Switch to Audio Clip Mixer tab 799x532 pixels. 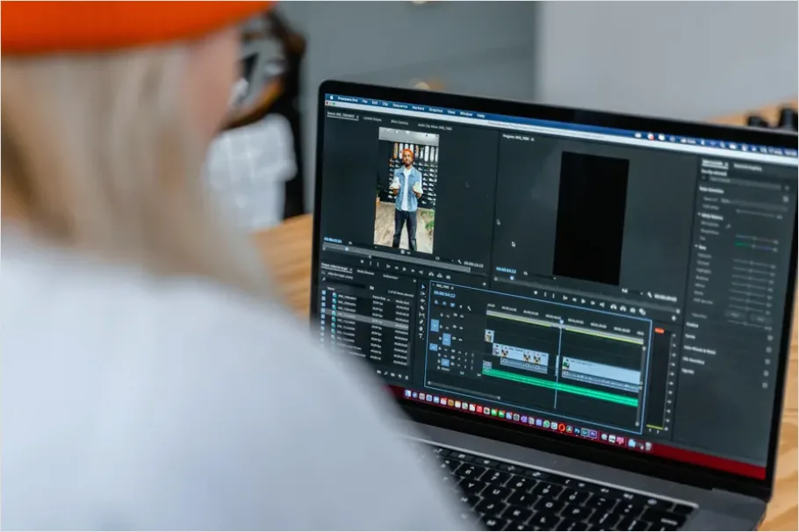coord(435,126)
